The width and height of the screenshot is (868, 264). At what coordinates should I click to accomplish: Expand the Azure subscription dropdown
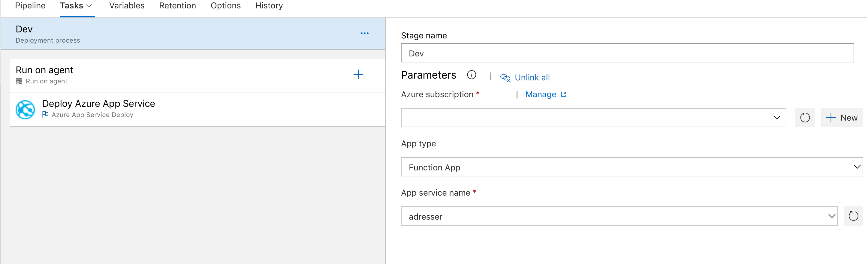[x=777, y=118]
